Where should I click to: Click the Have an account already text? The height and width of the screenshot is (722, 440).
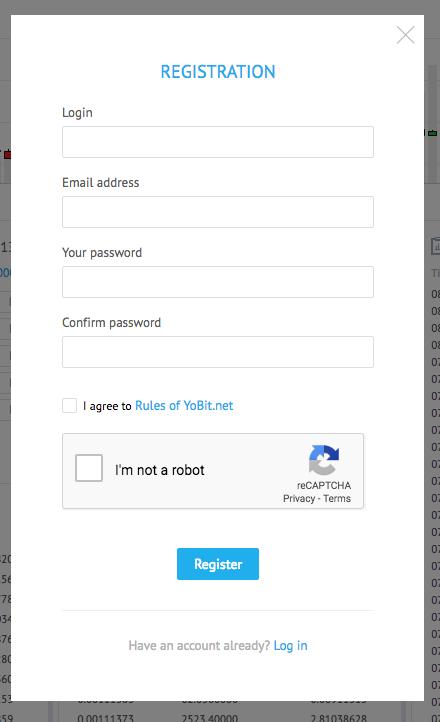tap(199, 646)
